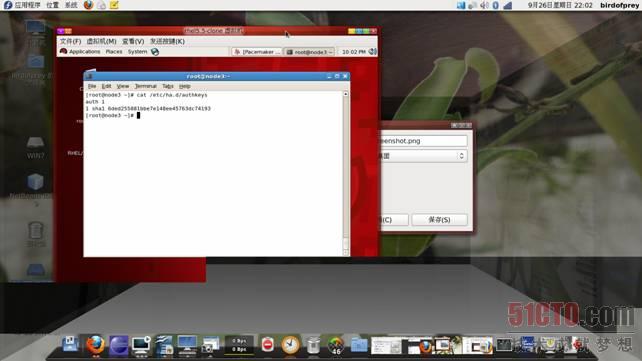Screen dimensions: 642x361
Task: Click the CPU gauge showing 46 in dock
Action: tap(336, 345)
